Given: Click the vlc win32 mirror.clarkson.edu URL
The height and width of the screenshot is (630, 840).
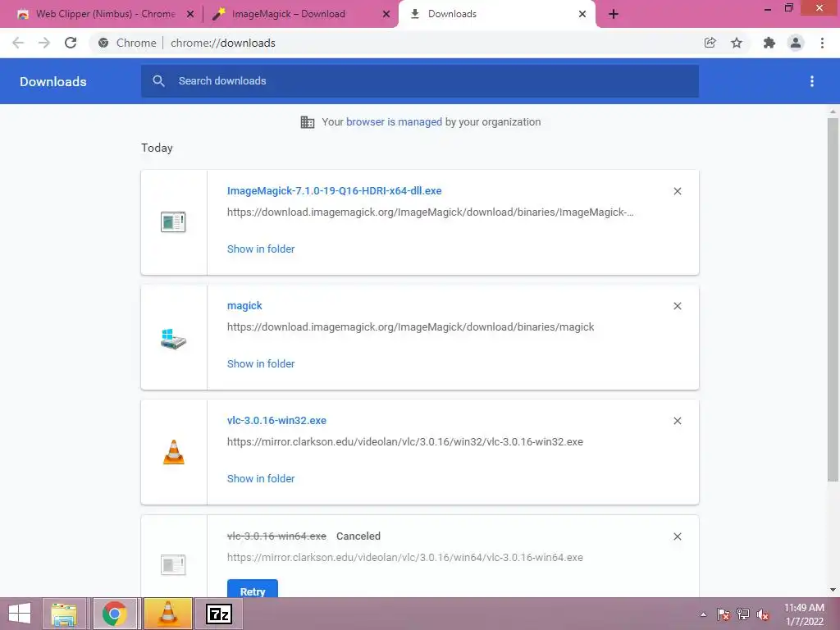Looking at the screenshot, I should pyautogui.click(x=405, y=442).
